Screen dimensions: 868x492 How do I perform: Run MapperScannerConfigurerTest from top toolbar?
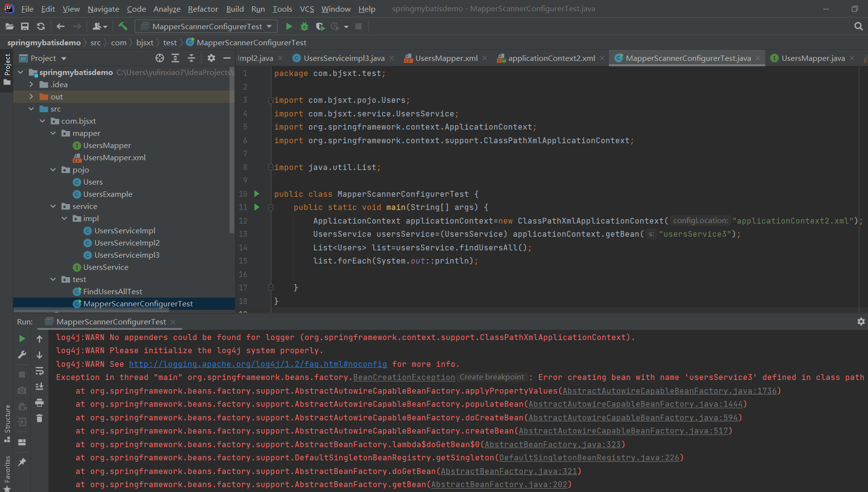coord(289,26)
